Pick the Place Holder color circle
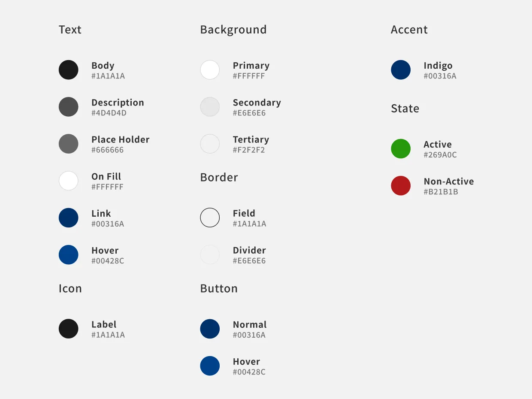 [x=69, y=144]
